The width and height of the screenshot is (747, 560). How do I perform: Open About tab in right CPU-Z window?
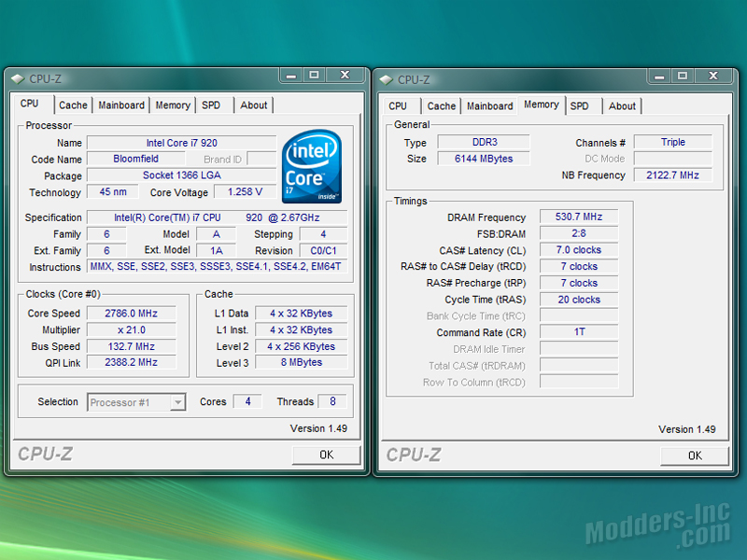click(622, 105)
